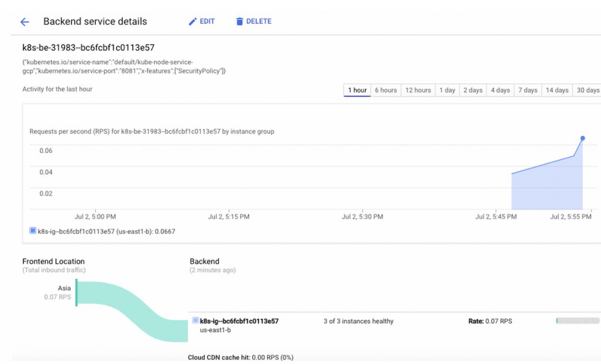This screenshot has height=364, width=601.
Task: Click the backend capacity utilization bar
Action: pos(578,321)
